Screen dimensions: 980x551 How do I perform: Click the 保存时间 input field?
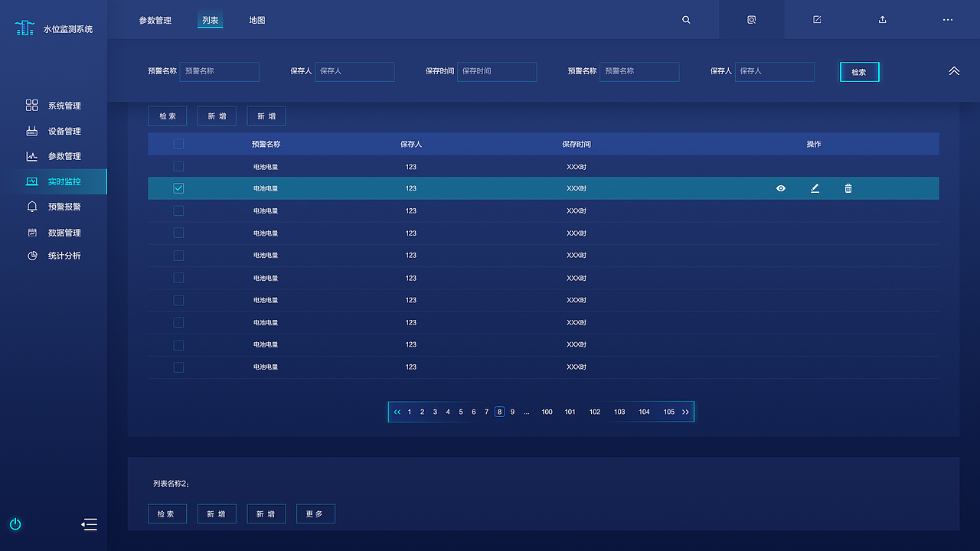coord(497,71)
